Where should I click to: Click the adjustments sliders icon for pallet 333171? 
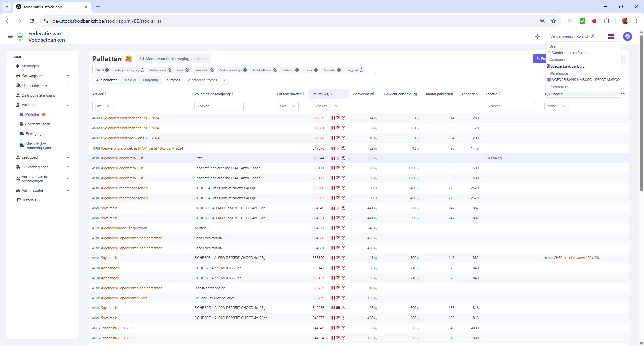[x=338, y=168]
